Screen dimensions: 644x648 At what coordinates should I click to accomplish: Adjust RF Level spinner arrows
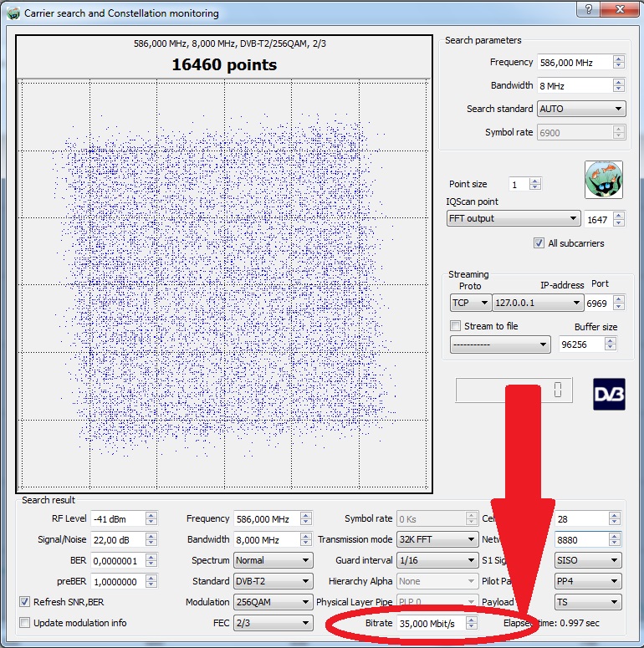pos(151,518)
